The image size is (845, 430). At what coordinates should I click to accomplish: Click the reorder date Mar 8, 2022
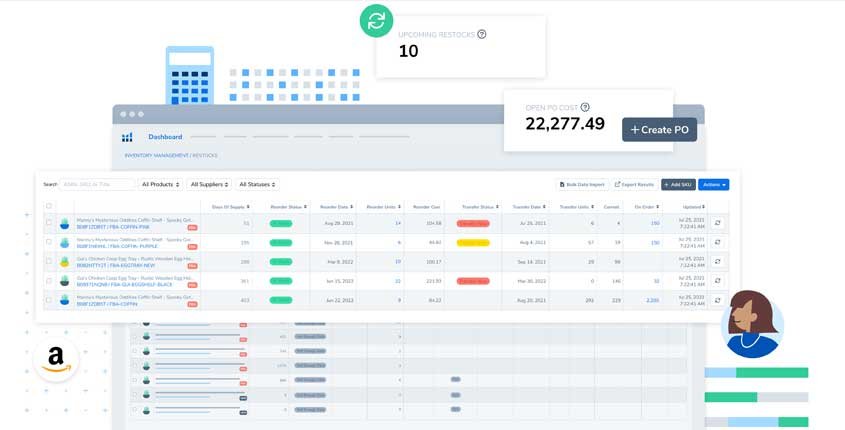(x=341, y=262)
